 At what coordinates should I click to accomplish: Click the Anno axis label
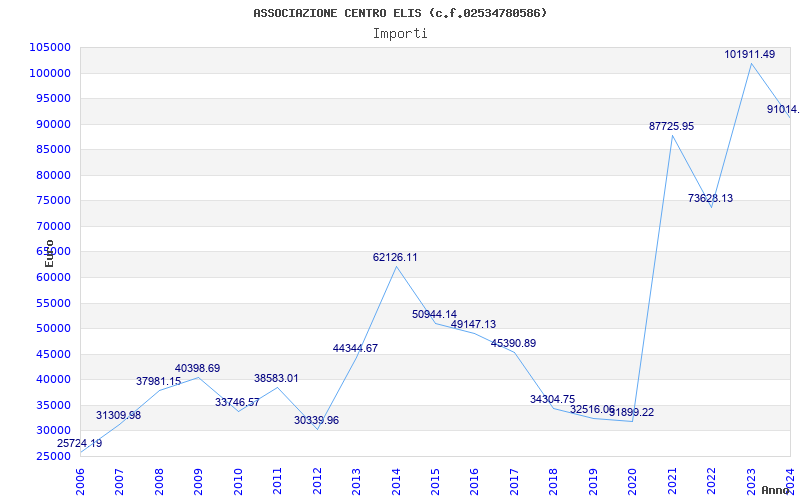(774, 490)
